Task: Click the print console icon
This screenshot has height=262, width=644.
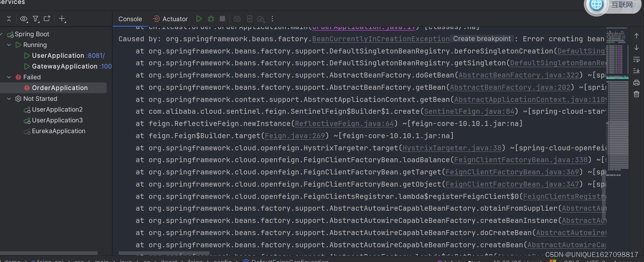Action: point(636,83)
